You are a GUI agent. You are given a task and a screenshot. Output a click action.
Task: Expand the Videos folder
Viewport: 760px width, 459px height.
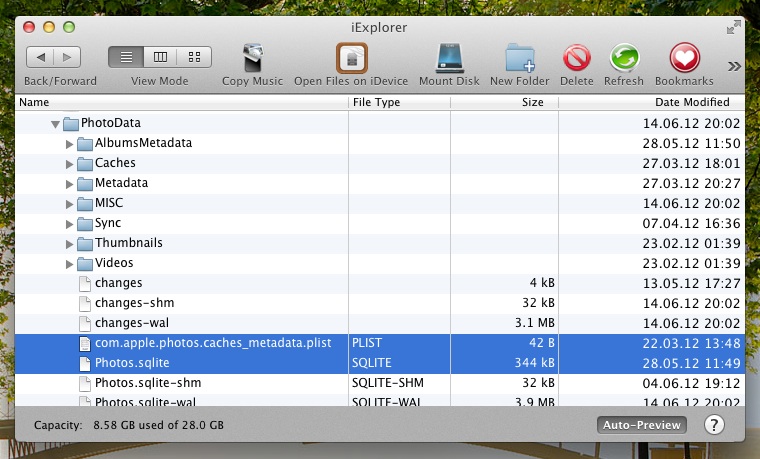point(69,264)
